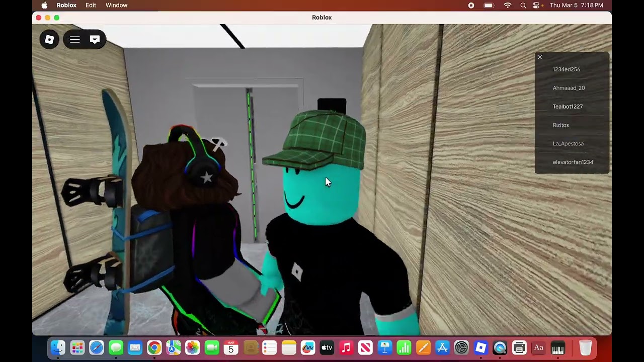
Task: Launch Google Chrome from the Dock
Action: tap(154, 347)
